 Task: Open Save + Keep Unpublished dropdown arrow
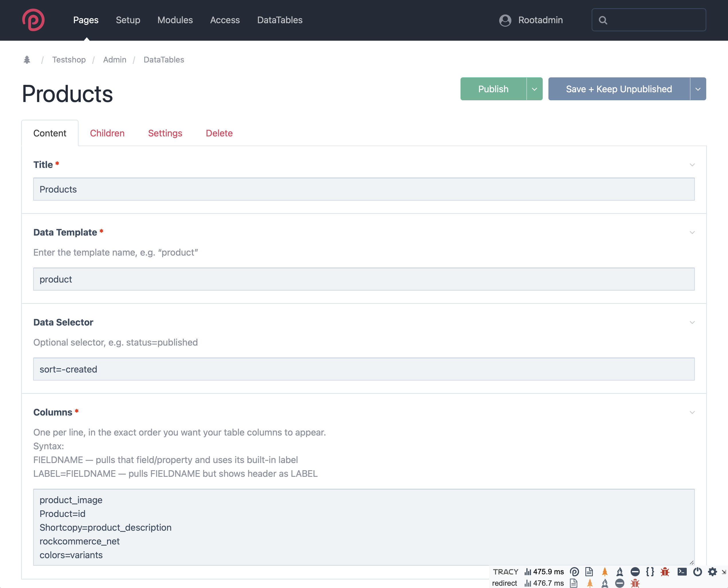point(698,89)
